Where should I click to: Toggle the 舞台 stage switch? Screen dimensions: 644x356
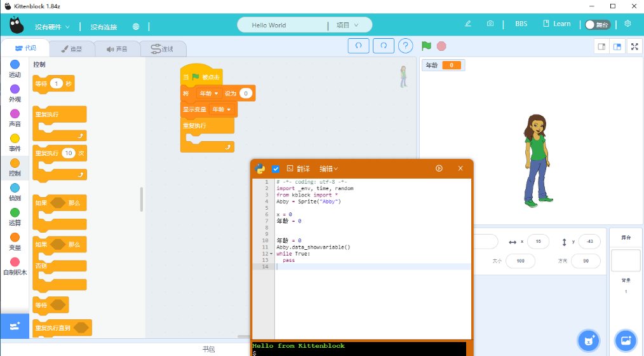tap(597, 24)
